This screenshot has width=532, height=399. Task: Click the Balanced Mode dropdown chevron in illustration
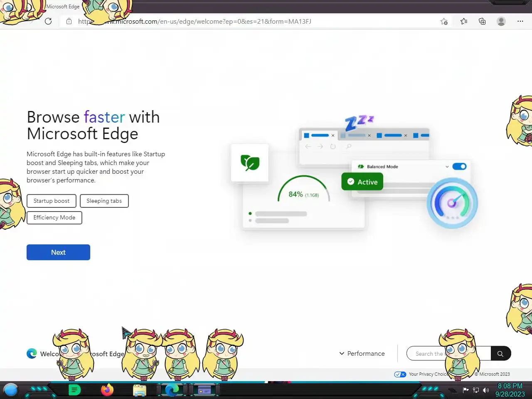tap(447, 166)
